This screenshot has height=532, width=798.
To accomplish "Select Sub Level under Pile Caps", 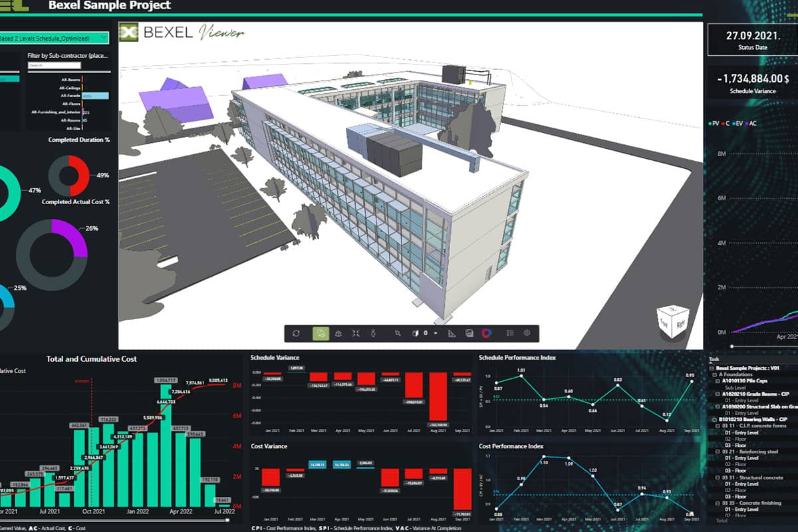I will 736,388.
